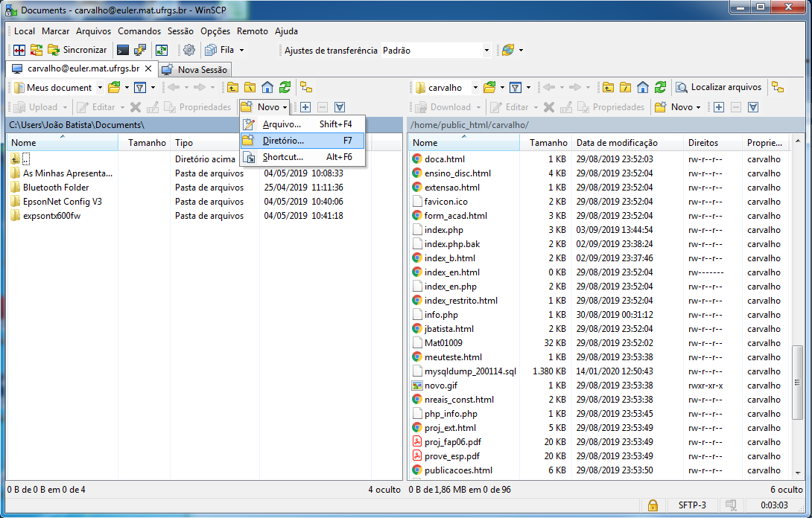Expand remote open directory dropdown arrow
The width and height of the screenshot is (812, 518).
point(502,88)
